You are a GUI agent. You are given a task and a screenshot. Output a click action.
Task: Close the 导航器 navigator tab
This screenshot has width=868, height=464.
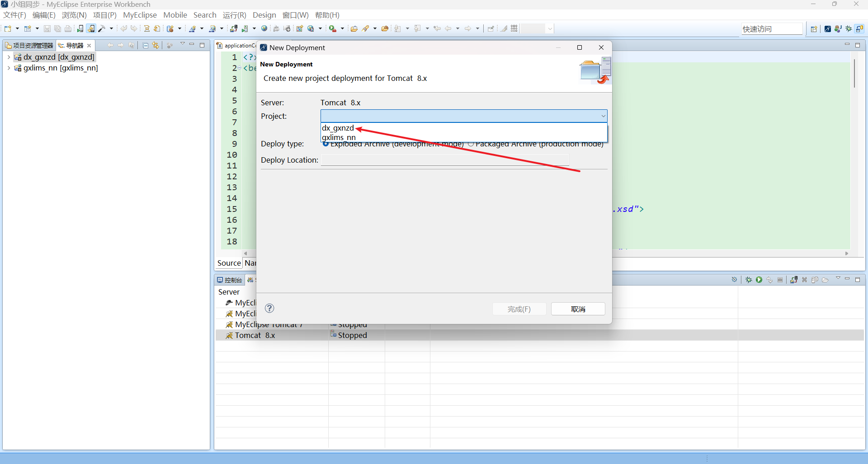click(x=89, y=45)
